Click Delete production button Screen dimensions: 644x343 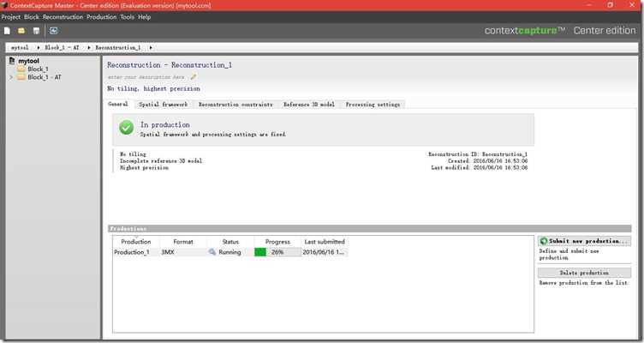point(584,273)
